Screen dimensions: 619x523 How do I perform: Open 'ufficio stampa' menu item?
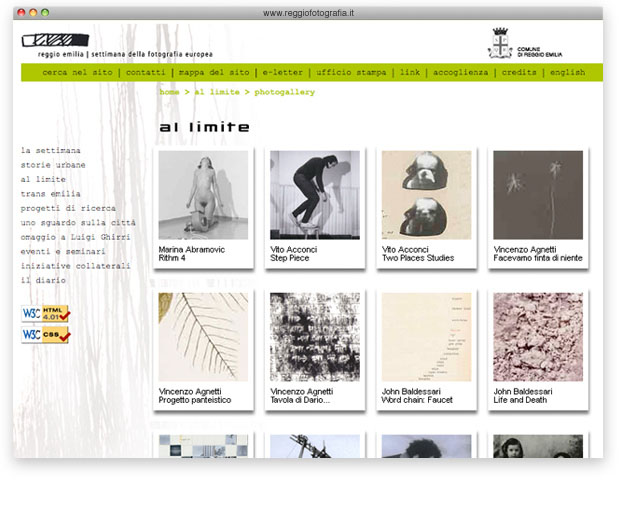pyautogui.click(x=351, y=73)
